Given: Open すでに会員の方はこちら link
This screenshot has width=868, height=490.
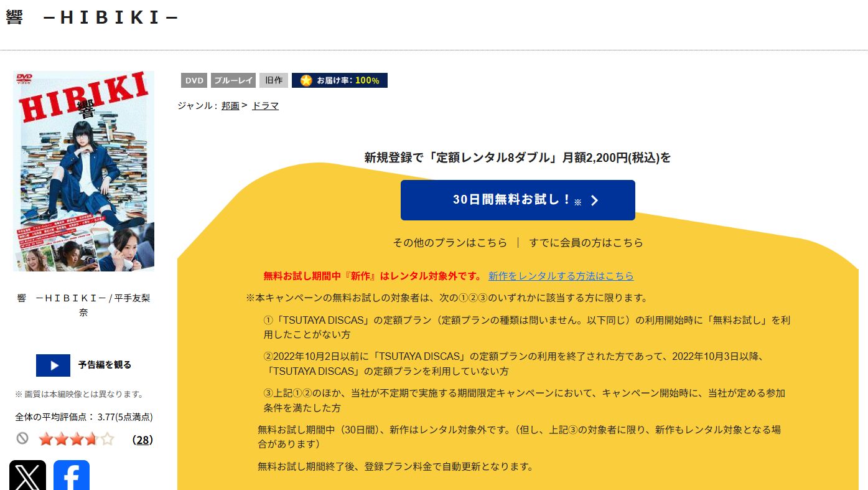Looking at the screenshot, I should 586,243.
